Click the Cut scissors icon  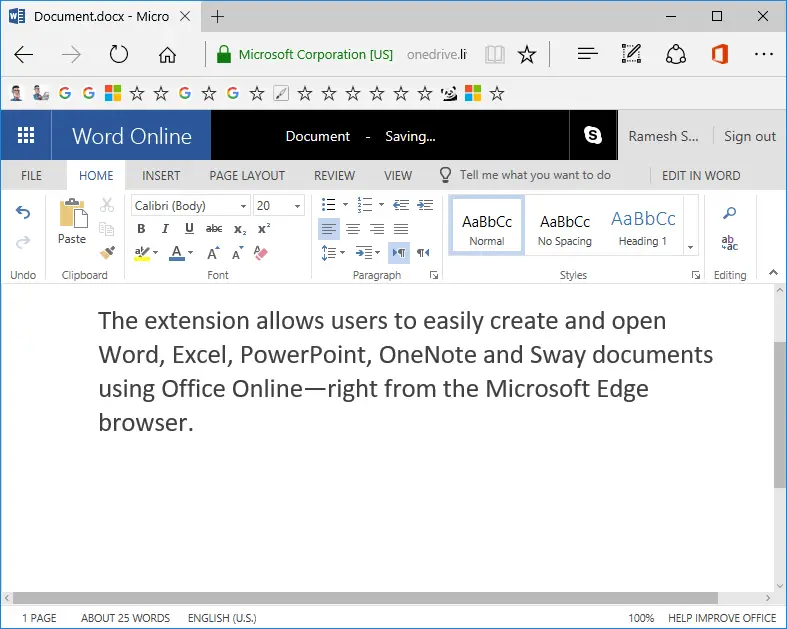pos(107,205)
